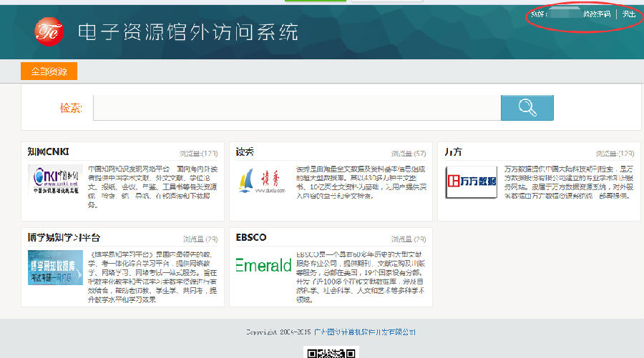Click the view count on the 博学易知学习平台 card
644x358 pixels.
point(200,239)
